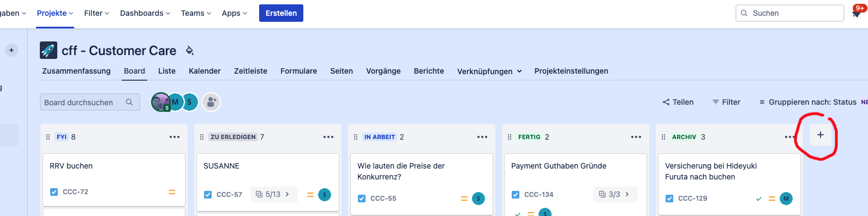Expand the 5/13 subtasks on SUSANNE card
Viewport: 868px width, 216px height.
click(x=274, y=194)
